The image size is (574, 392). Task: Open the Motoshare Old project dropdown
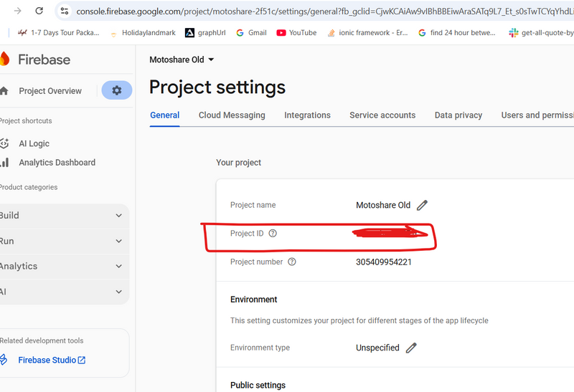click(x=182, y=60)
